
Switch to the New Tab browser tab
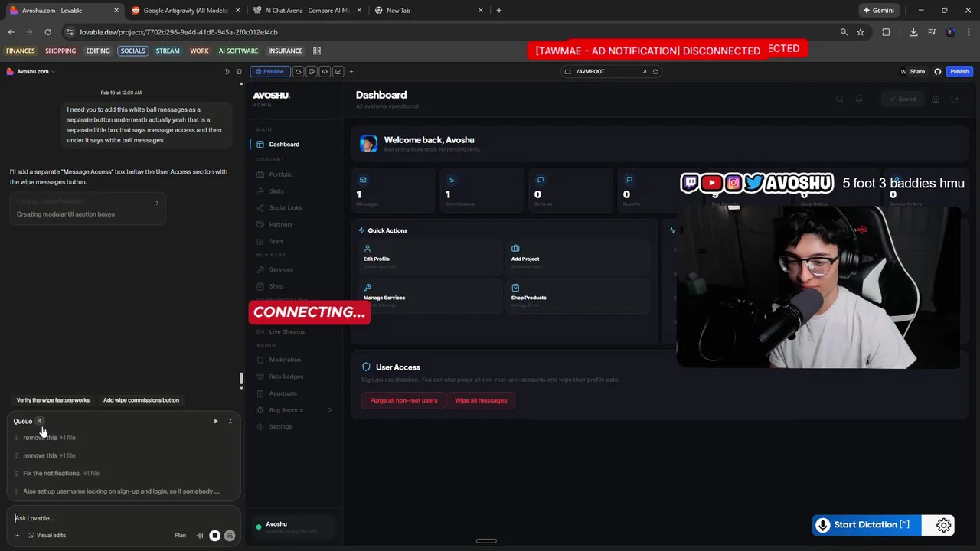(427, 11)
